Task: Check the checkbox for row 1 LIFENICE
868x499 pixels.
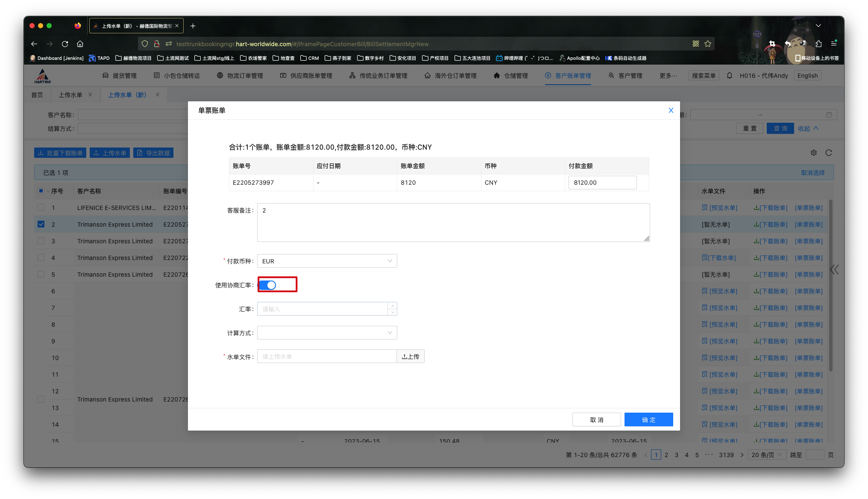Action: (x=41, y=208)
